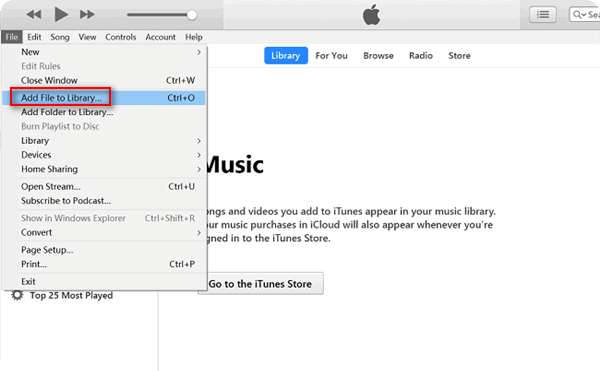600x371 pixels.
Task: Expand the Devices submenu
Action: [104, 155]
